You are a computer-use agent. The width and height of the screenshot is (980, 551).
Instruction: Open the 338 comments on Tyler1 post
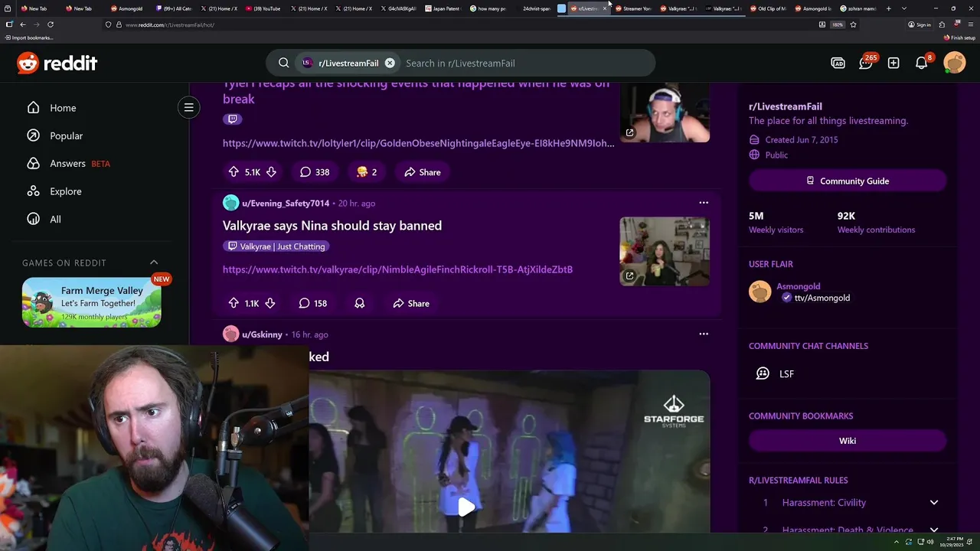[315, 172]
